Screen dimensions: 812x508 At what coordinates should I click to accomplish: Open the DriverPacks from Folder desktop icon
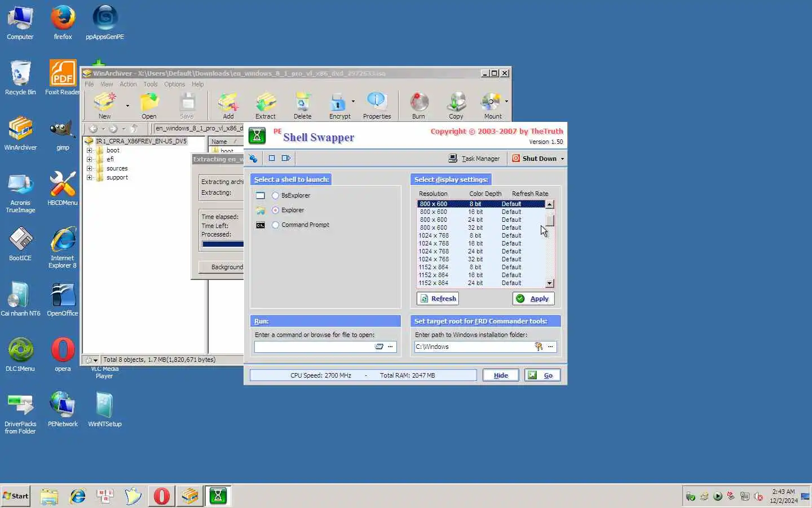point(20,414)
